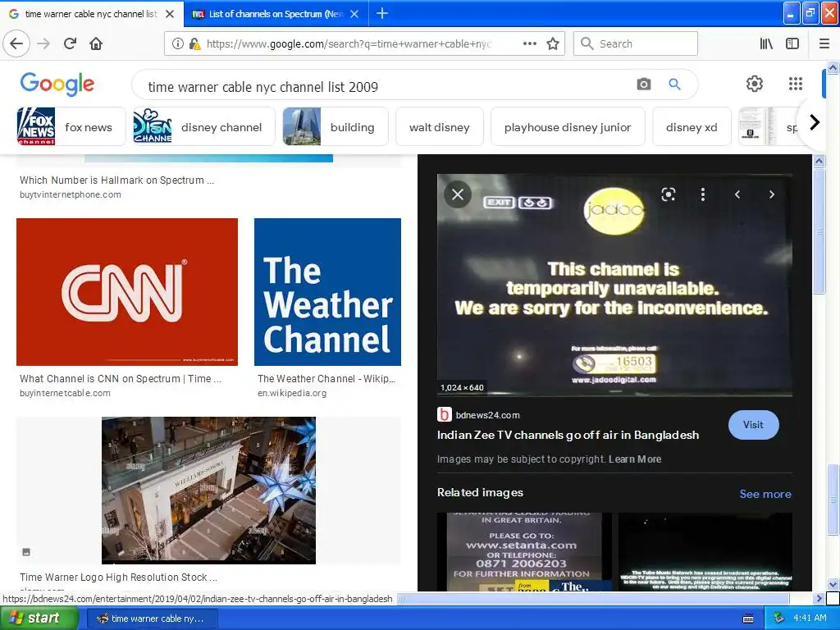Click the address bar URL
The width and height of the screenshot is (840, 630).
click(x=348, y=43)
